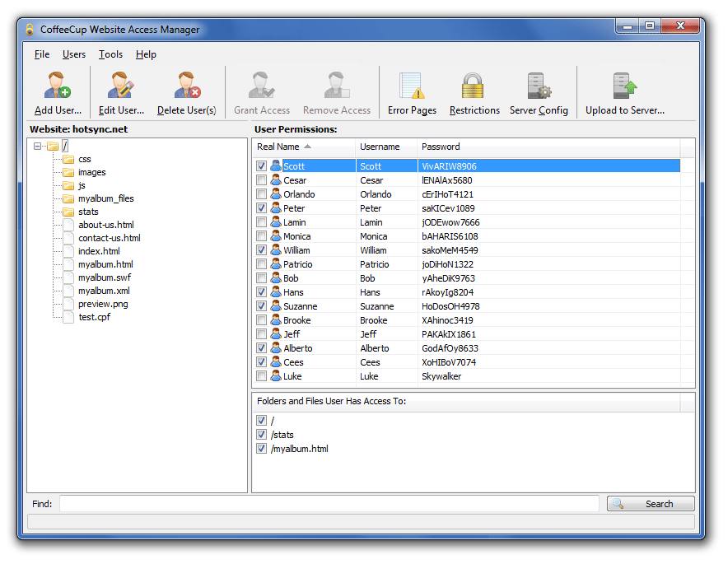Select the Alberto user row

(467, 348)
